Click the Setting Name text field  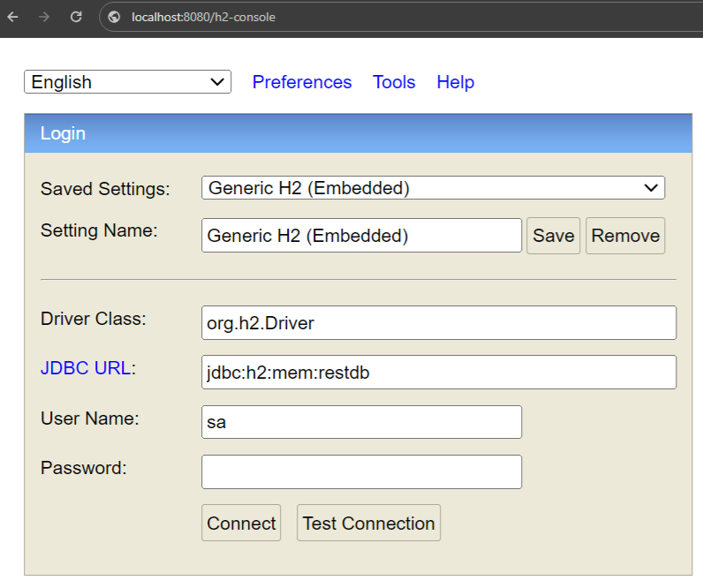pyautogui.click(x=361, y=236)
